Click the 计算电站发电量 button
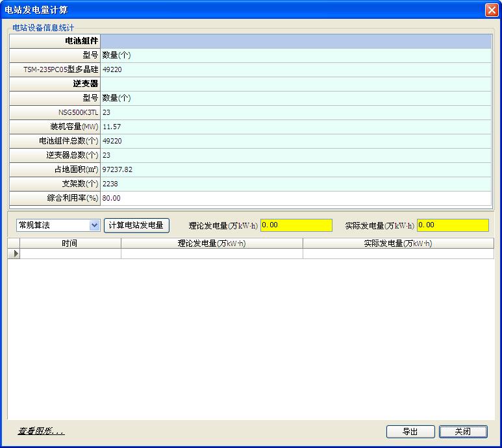502x448 pixels. (136, 225)
